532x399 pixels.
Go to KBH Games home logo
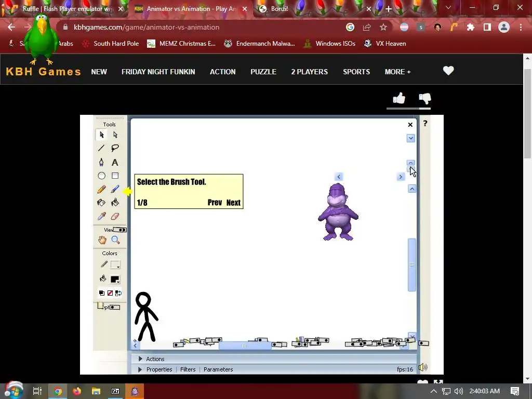point(44,72)
